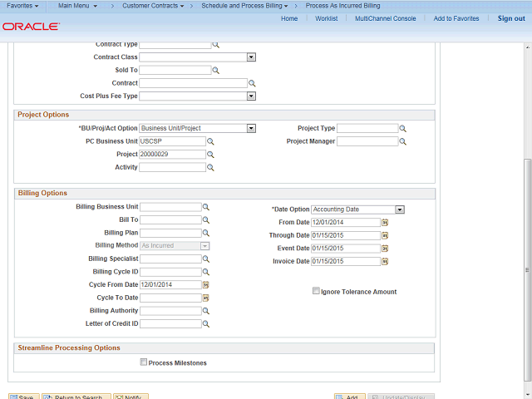The width and height of the screenshot is (532, 399).
Task: Open the Through Date calendar picker
Action: tap(385, 235)
